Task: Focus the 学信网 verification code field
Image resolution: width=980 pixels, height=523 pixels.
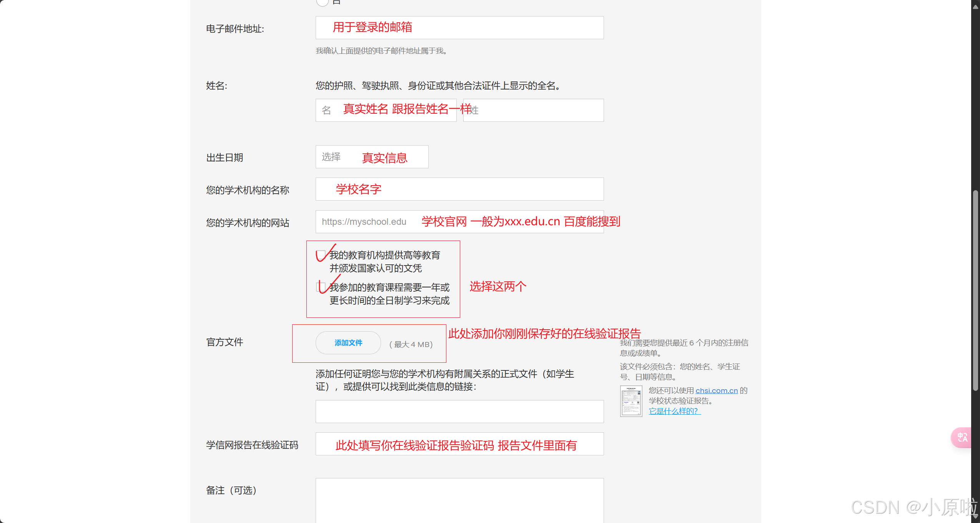Action: pyautogui.click(x=459, y=444)
